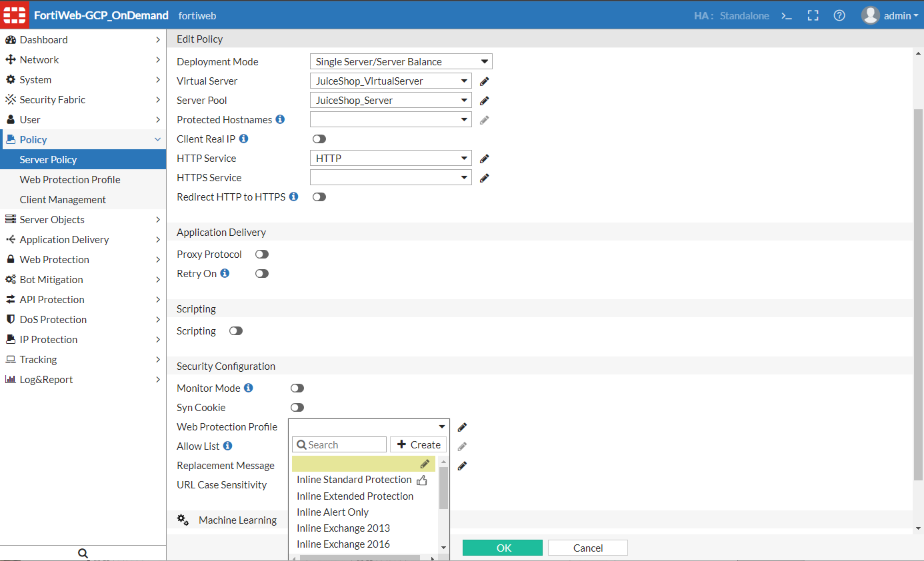
Task: Show Client Real IP info icon
Action: click(x=243, y=139)
